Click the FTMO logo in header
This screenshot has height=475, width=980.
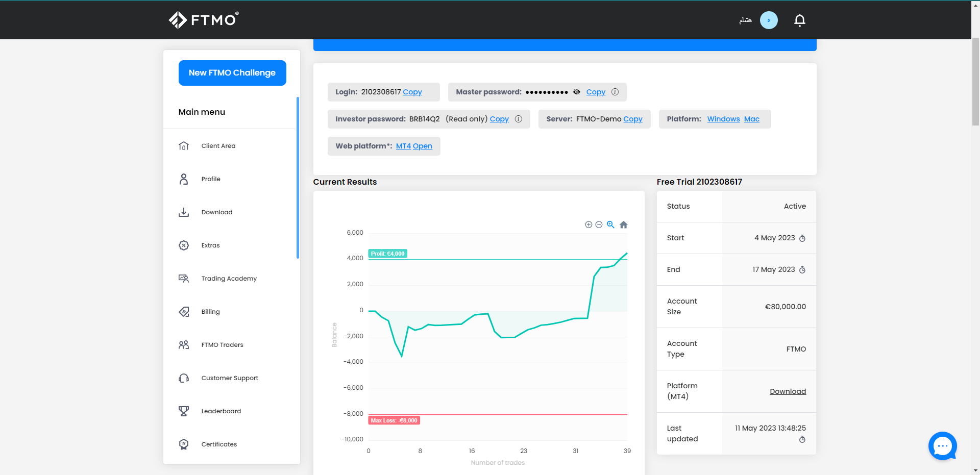(x=204, y=20)
